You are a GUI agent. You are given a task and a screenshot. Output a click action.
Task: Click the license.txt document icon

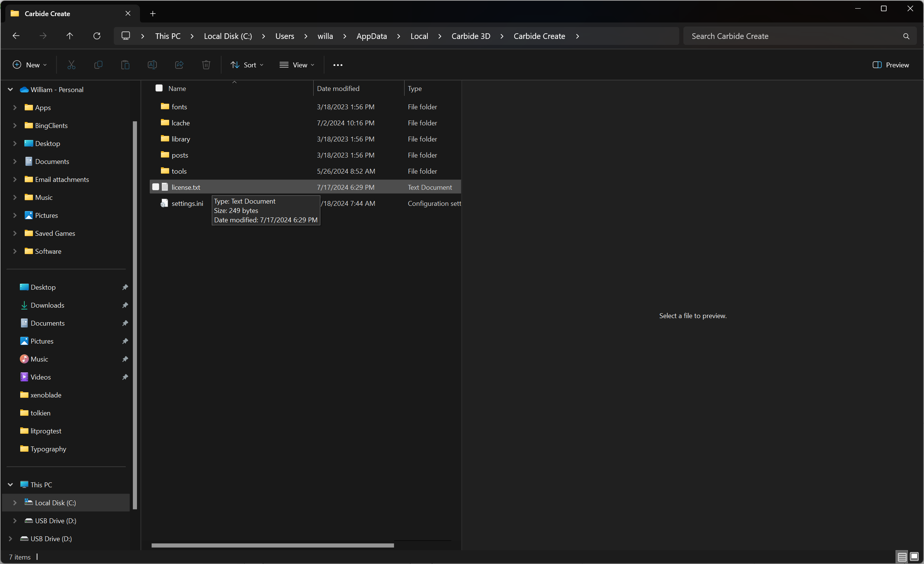(x=165, y=187)
